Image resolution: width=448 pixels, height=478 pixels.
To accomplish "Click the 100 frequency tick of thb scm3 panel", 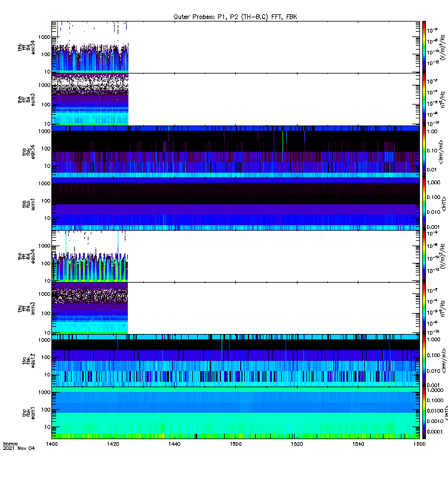I will point(46,105).
